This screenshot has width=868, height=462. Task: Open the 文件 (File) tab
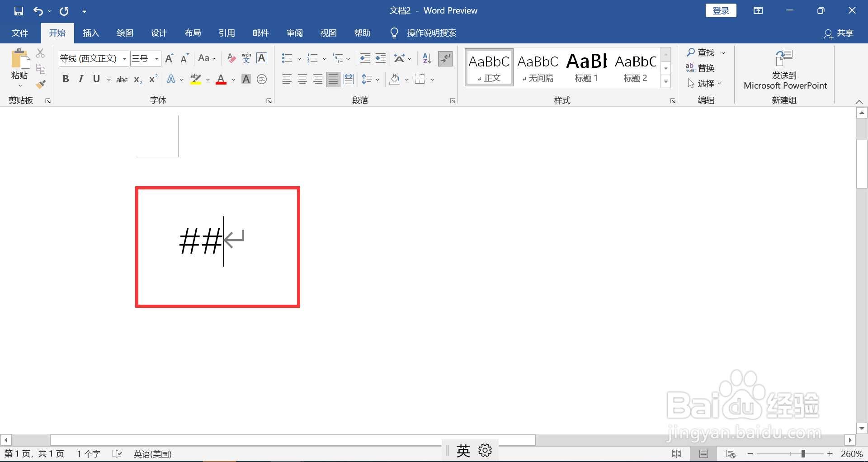point(19,33)
